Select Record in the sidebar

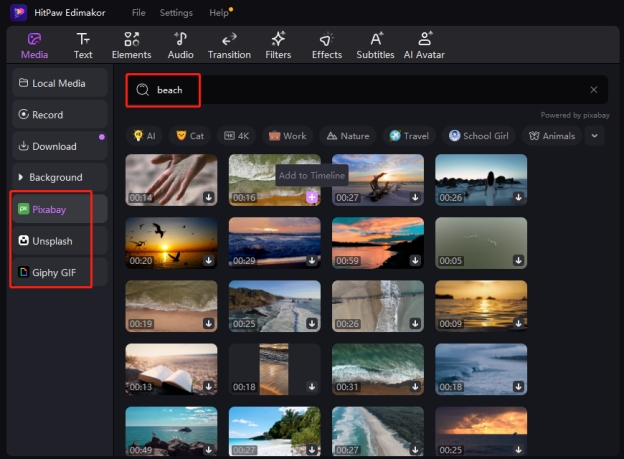60,115
